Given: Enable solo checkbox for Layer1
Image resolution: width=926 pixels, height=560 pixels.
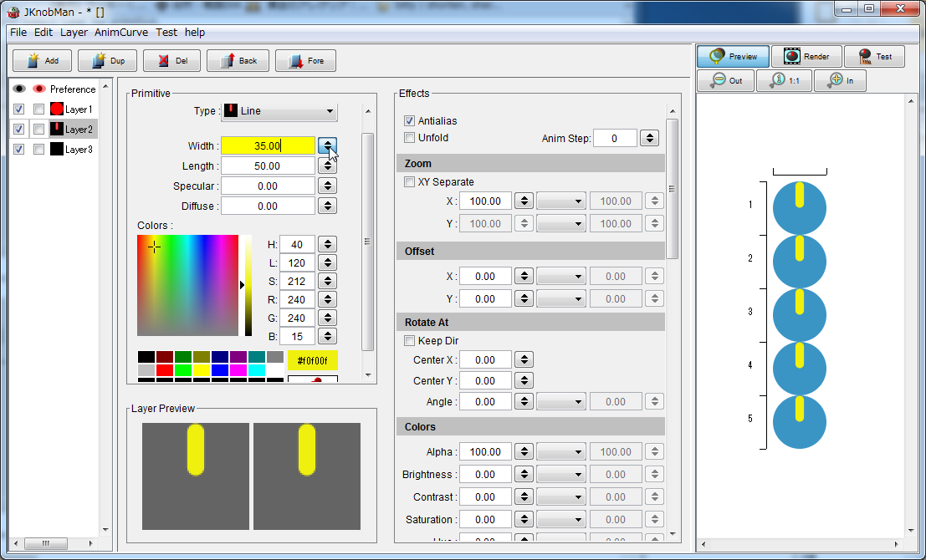Looking at the screenshot, I should (39, 109).
